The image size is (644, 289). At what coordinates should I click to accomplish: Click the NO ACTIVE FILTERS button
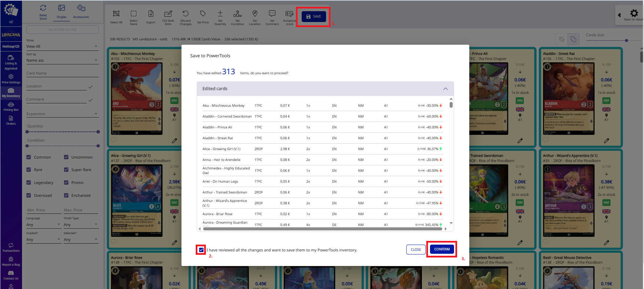(x=62, y=30)
